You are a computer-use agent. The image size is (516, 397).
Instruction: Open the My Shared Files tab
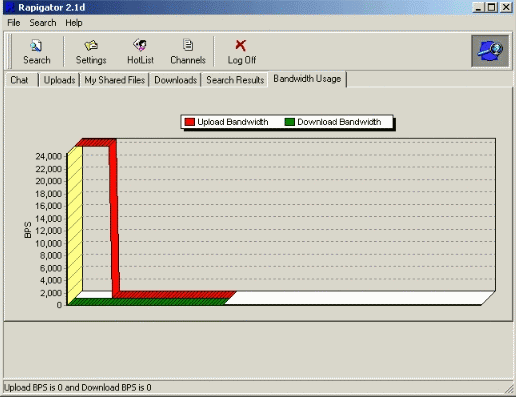pyautogui.click(x=114, y=80)
